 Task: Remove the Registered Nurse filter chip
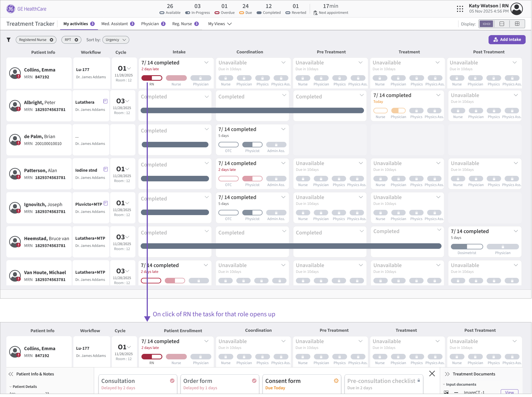[x=51, y=40]
